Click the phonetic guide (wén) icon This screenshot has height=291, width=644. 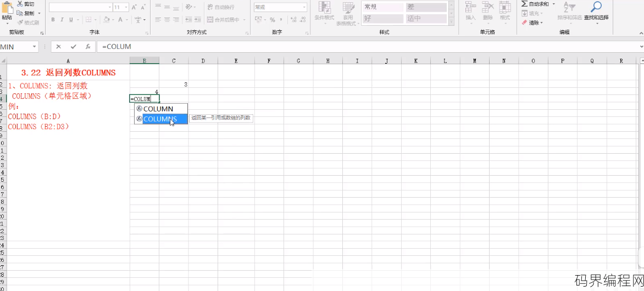(138, 20)
